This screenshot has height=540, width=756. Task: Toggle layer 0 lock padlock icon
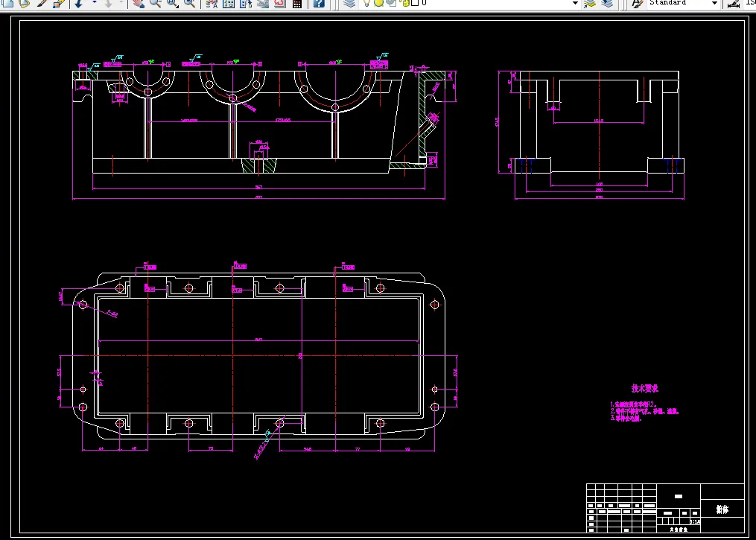405,3
